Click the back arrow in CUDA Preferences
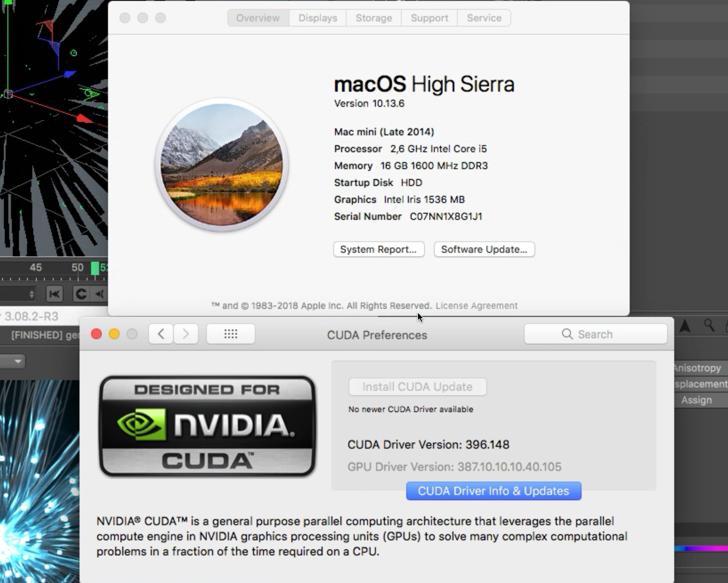 point(161,334)
